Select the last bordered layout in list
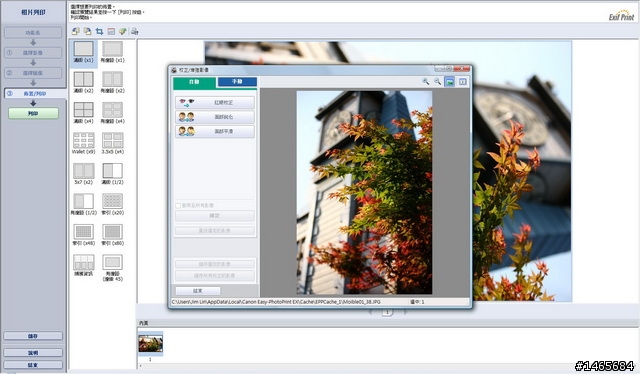Image resolution: width=640 pixels, height=374 pixels. (113, 268)
